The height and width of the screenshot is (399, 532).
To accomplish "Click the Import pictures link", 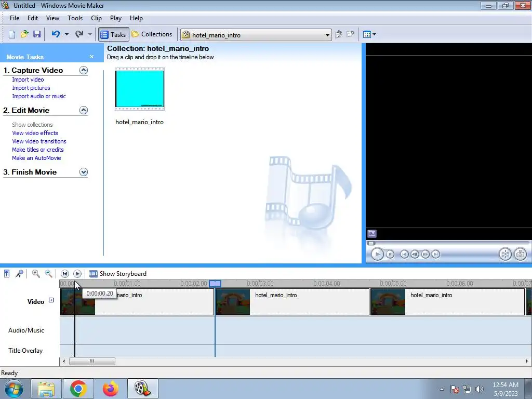I will (x=31, y=88).
